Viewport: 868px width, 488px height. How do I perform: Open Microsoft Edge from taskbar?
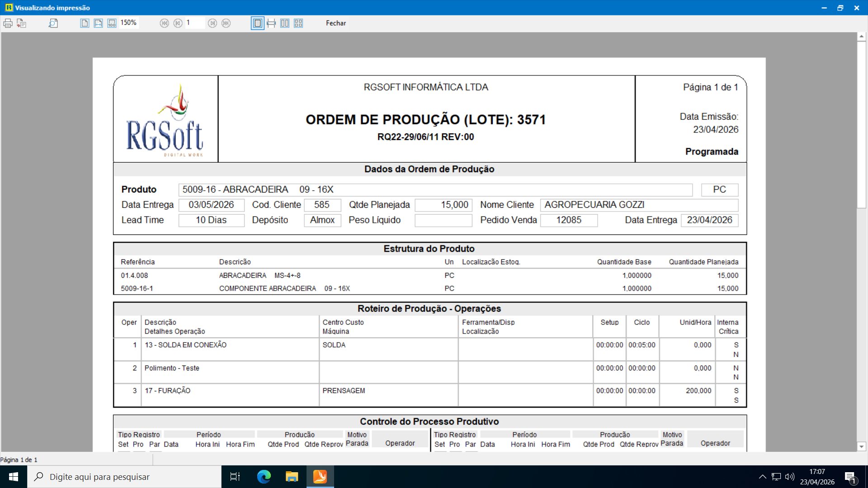click(264, 477)
